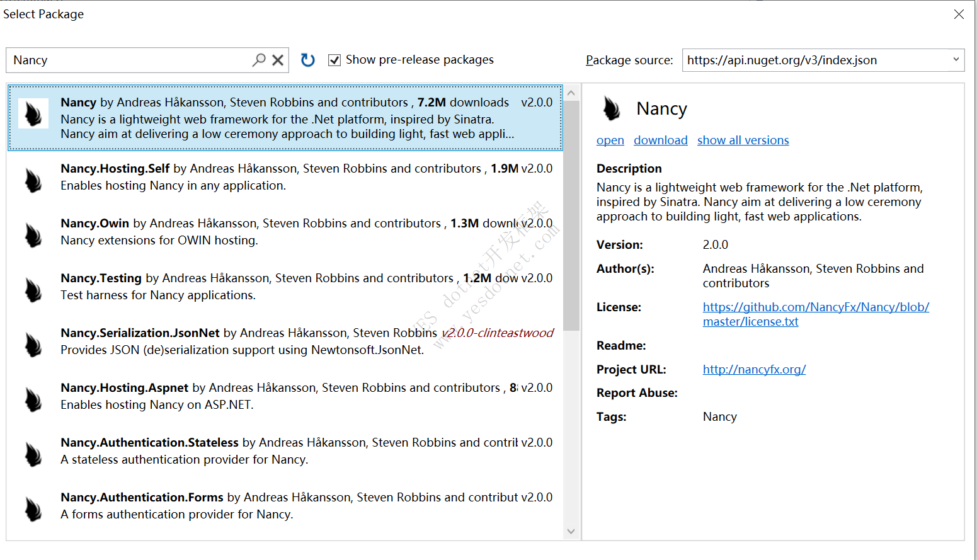Close the Select Package dialog
The image size is (977, 560).
pos(959,14)
